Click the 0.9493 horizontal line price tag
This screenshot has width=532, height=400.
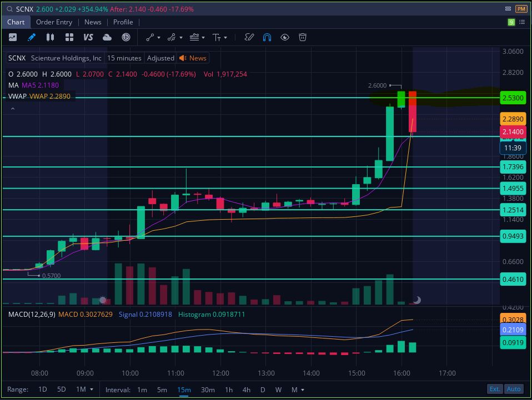(x=513, y=236)
